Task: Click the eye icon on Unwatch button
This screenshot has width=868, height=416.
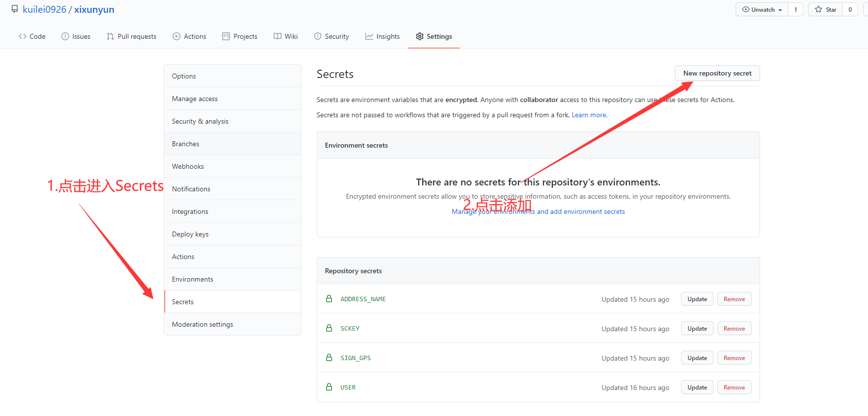Action: 746,9
